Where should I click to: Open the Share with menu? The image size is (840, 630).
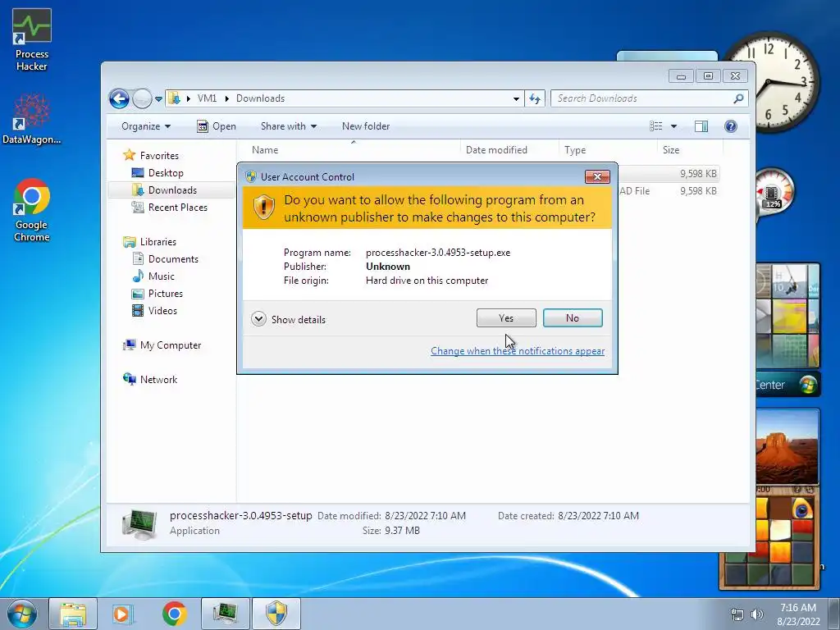pyautogui.click(x=289, y=126)
